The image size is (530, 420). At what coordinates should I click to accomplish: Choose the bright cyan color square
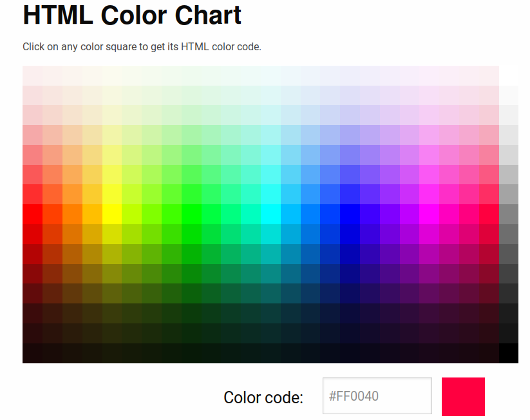(x=270, y=214)
